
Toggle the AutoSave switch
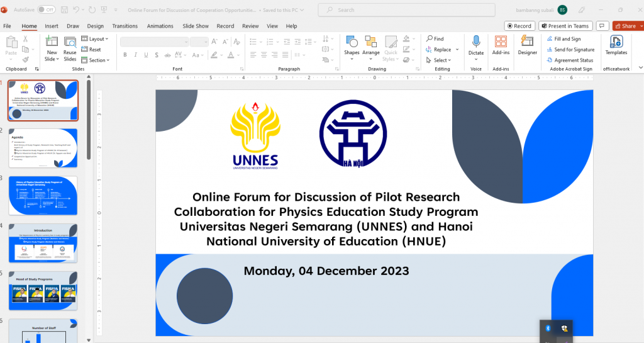[46, 9]
